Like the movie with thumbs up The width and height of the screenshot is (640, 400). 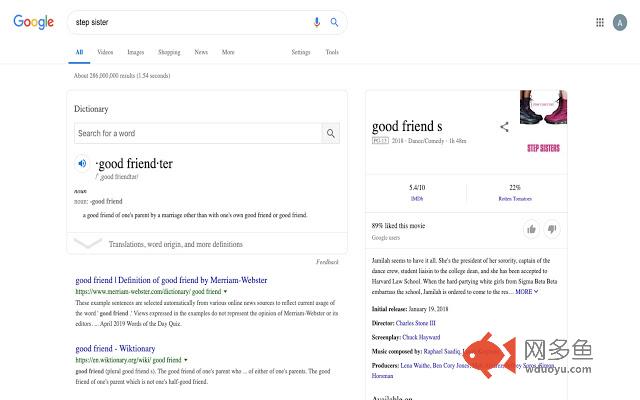click(x=531, y=229)
